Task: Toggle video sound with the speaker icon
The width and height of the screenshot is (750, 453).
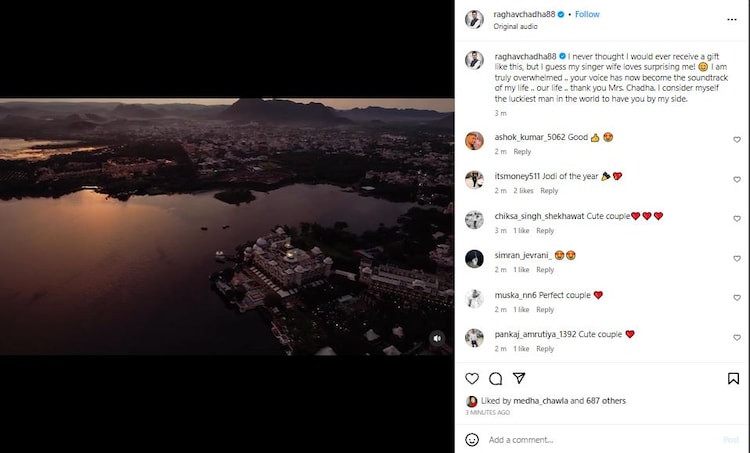Action: click(x=437, y=339)
